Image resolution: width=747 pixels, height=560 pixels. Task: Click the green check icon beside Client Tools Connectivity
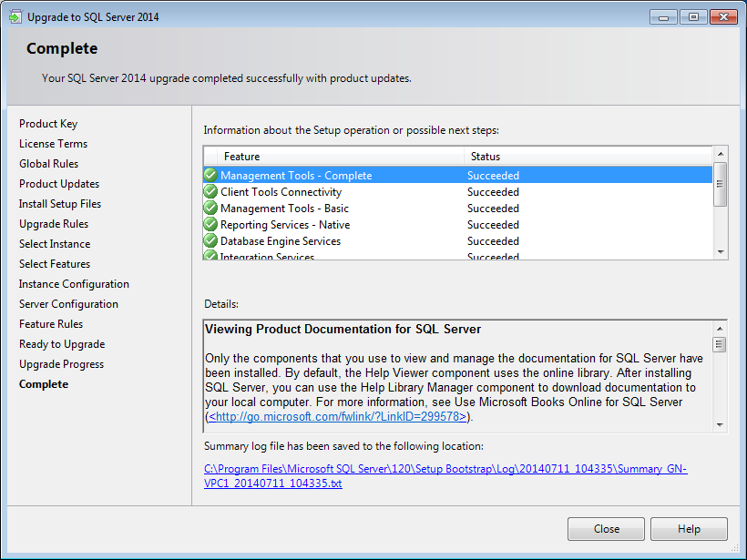(210, 191)
